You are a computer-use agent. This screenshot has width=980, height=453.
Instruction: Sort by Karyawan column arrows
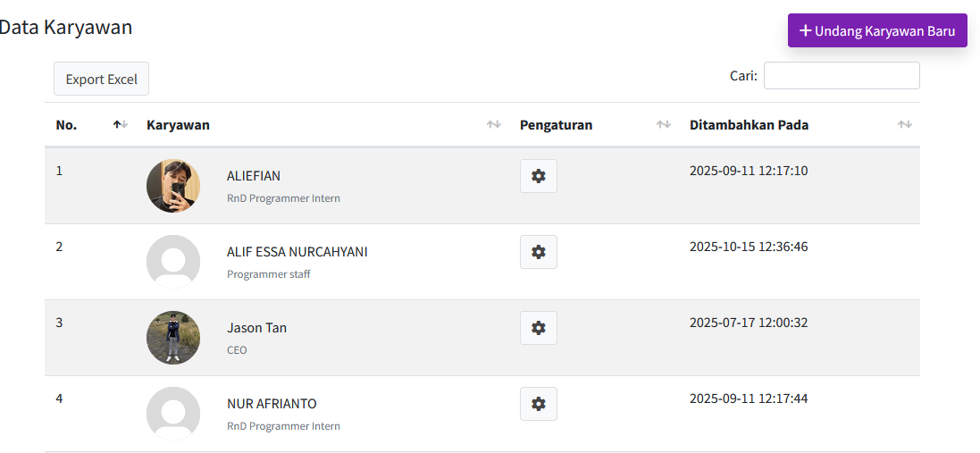493,124
